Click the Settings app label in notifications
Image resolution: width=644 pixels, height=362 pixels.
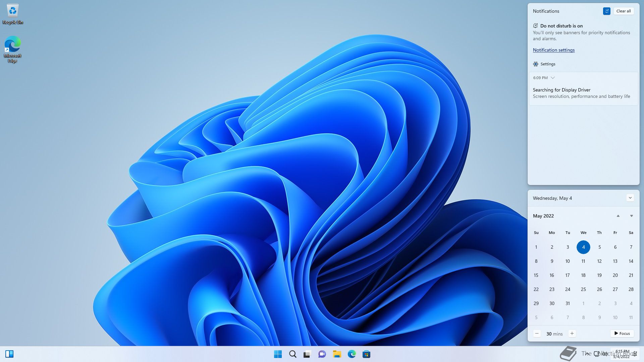point(548,64)
